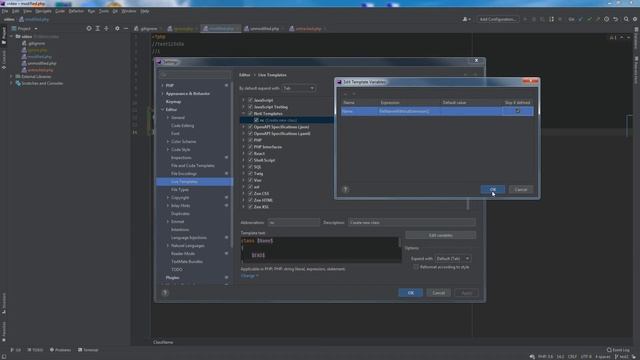Click OK in the Settings dialog

[x=410, y=293]
